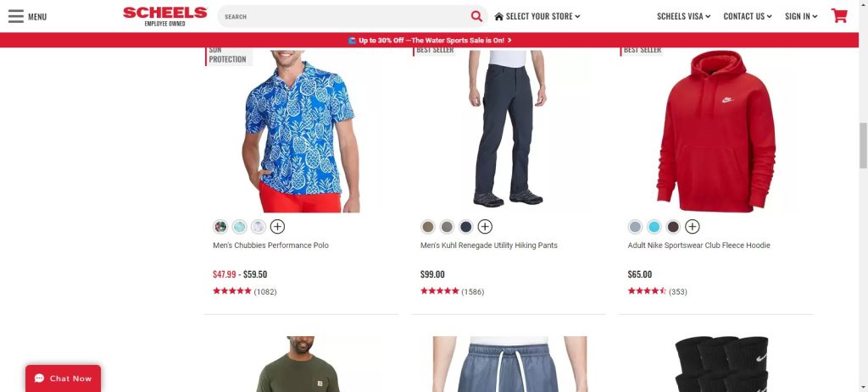Select light blue swatch on Chubbies Polo
This screenshot has height=392, width=868.
click(239, 227)
